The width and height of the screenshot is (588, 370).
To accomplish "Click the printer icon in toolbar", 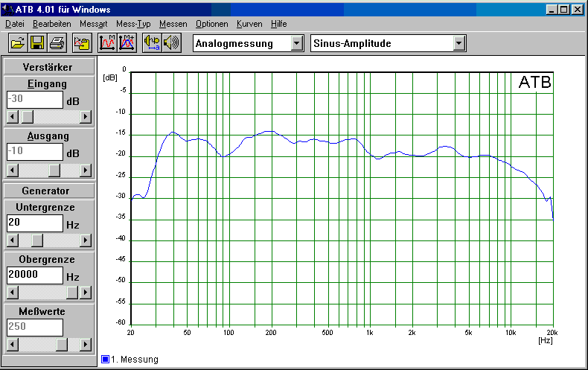I will [56, 43].
